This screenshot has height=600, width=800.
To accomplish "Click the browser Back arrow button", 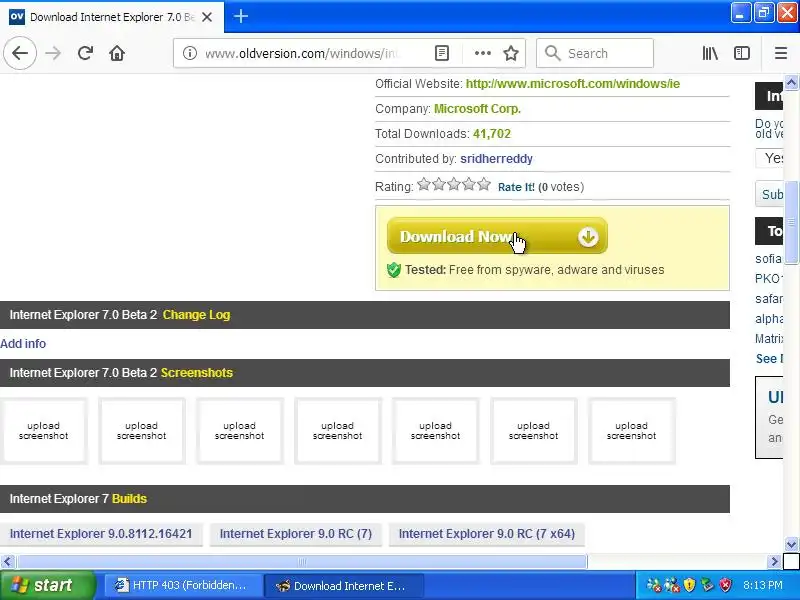I will click(20, 53).
